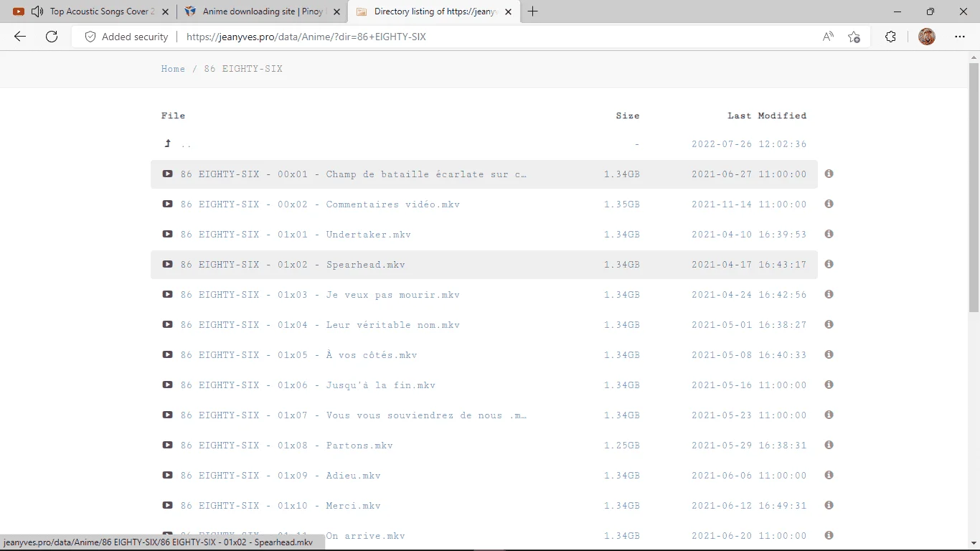Open Read aloud icon in address bar

pos(828,37)
